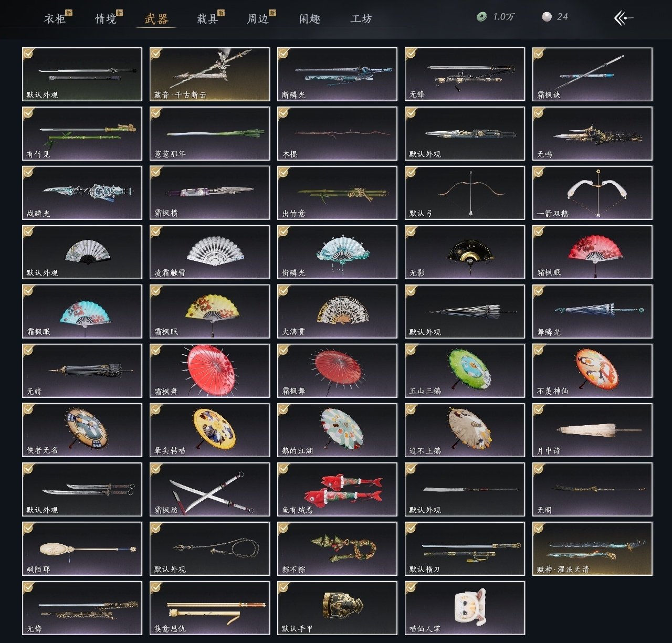Switch to the 衣柜 tab

coord(55,19)
